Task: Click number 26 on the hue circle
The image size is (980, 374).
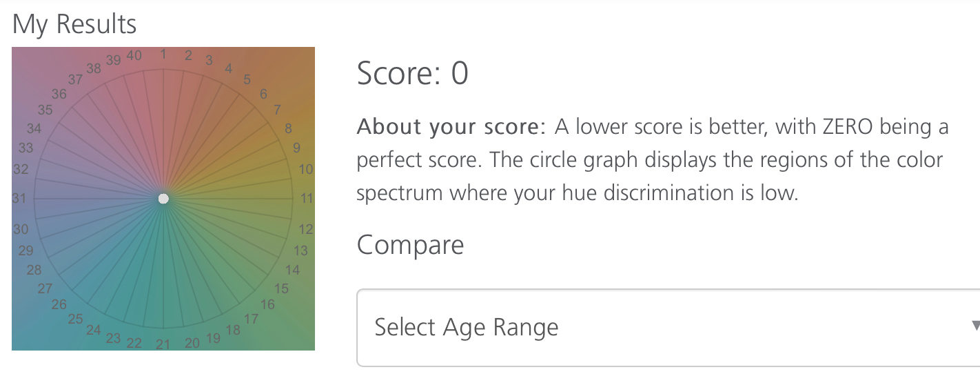Action: point(59,304)
